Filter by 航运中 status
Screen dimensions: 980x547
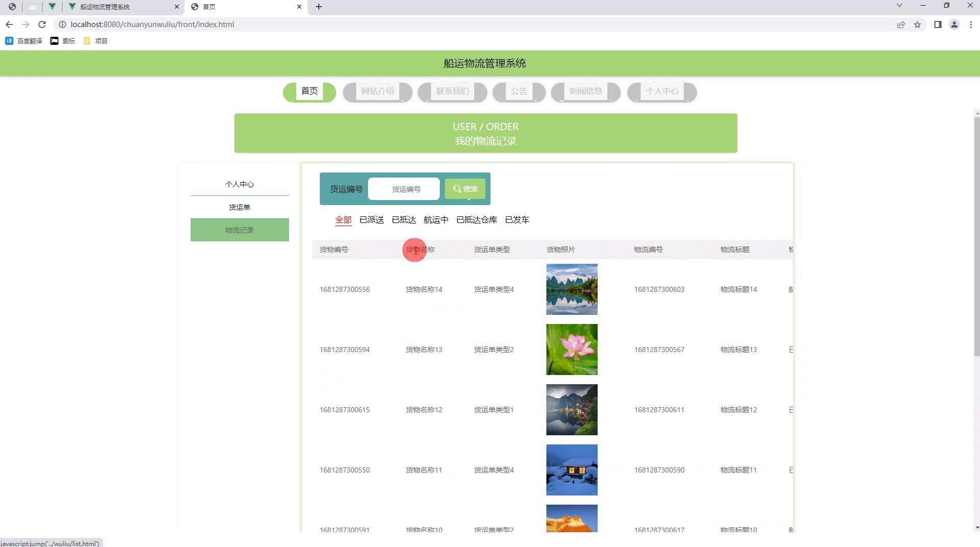436,220
